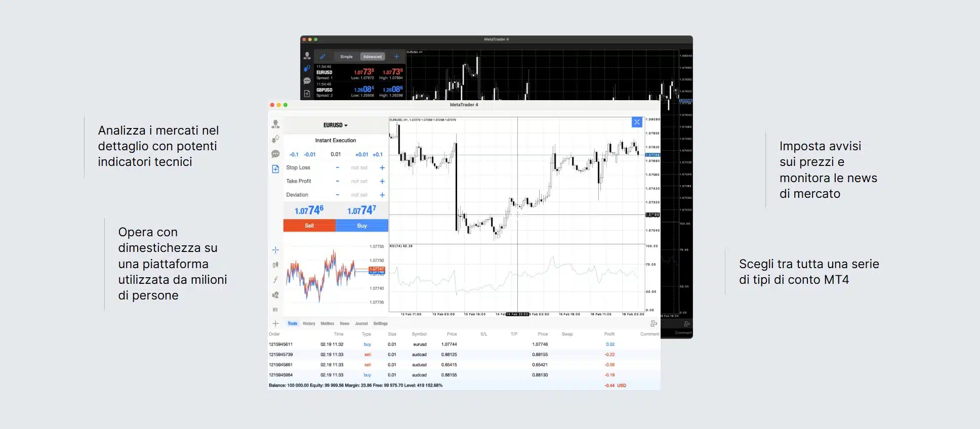This screenshot has height=429, width=980.
Task: Increase Stop Loss with plus
Action: (382, 167)
